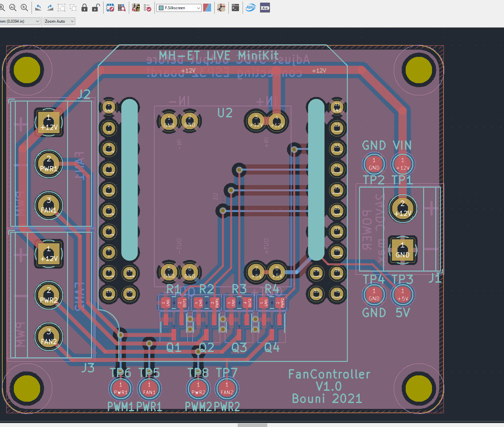Click the horizontal scrollbar at bottom
This screenshot has height=427, width=504.
(252, 425)
